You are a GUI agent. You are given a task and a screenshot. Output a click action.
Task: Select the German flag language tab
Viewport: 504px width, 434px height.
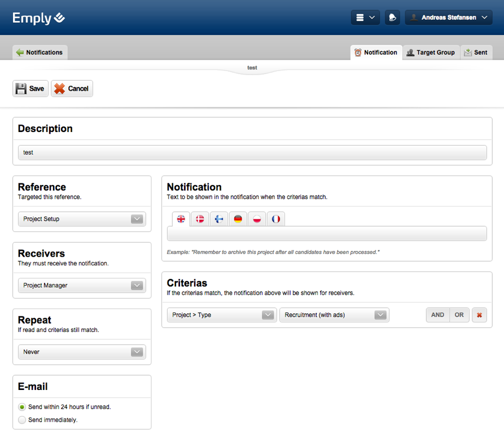tap(238, 219)
